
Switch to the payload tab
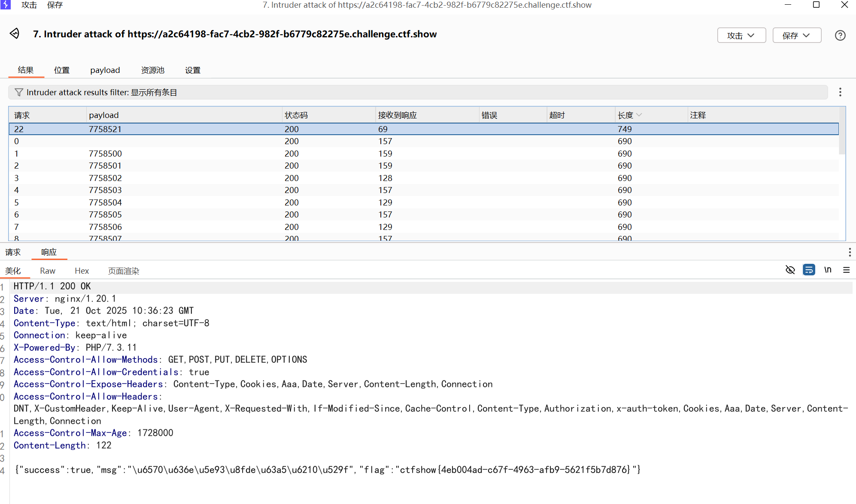coord(105,70)
